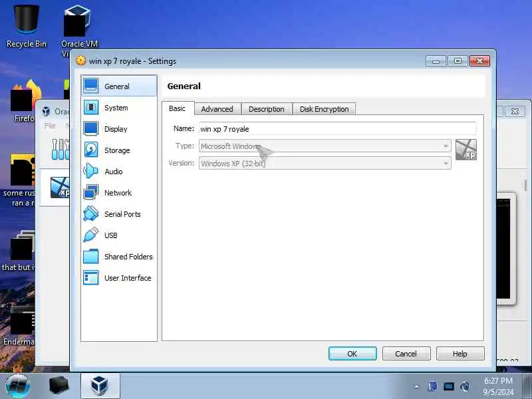Expand the Type dropdown Microsoft Windows
Screen dimensions: 532x399
coord(325,146)
